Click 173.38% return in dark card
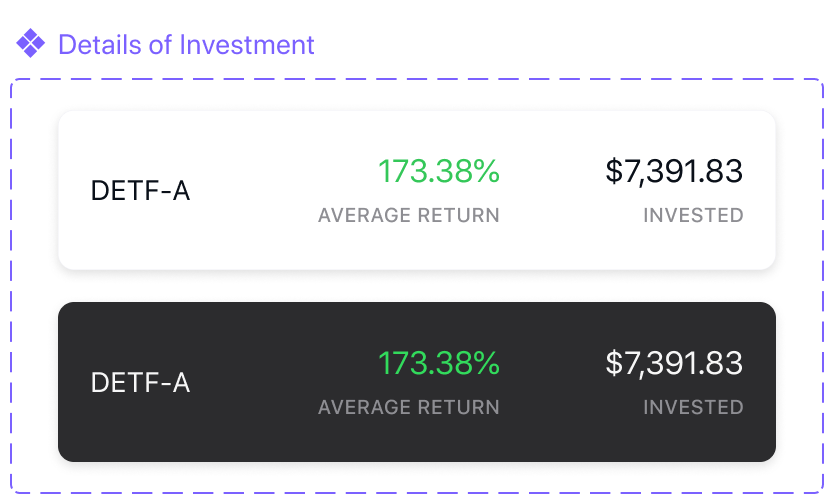The width and height of the screenshot is (834, 504). click(x=439, y=363)
